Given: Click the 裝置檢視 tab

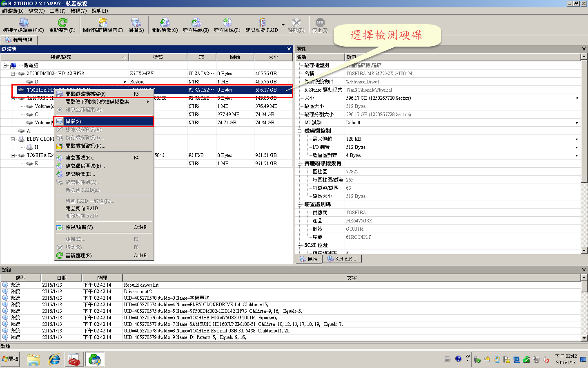Looking at the screenshot, I should pos(19,40).
